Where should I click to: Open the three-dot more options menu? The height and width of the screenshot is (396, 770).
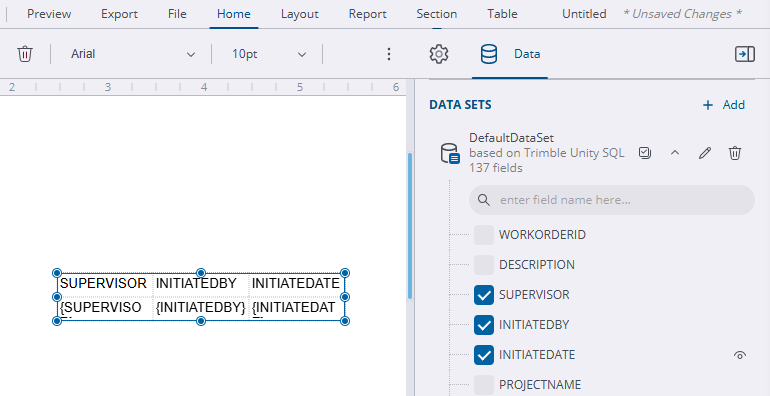tap(388, 54)
